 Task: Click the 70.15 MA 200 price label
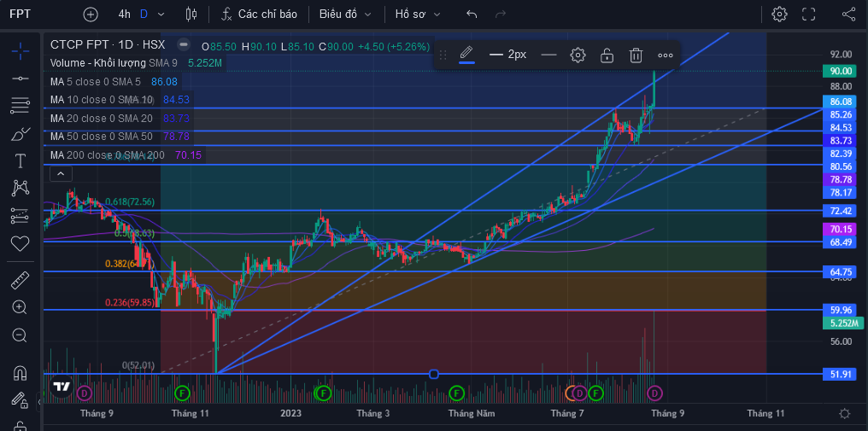pos(840,229)
